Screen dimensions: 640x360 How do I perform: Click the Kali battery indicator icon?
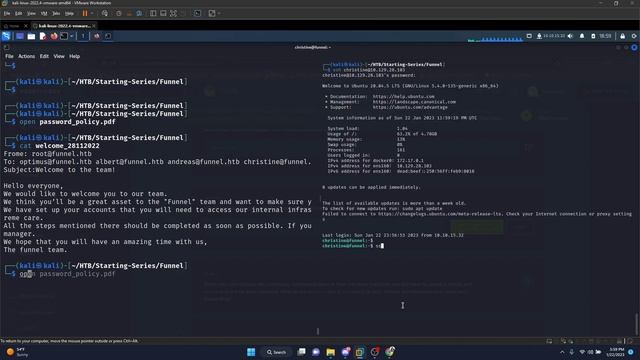pyautogui.click(x=593, y=36)
